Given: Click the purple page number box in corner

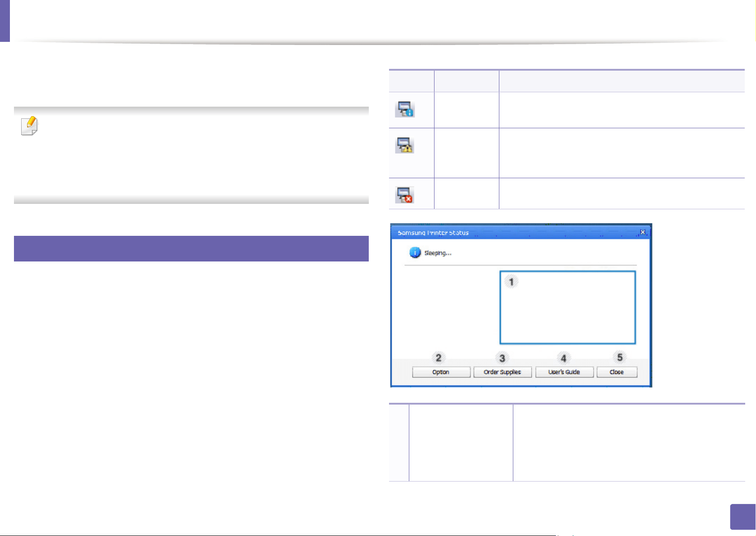Looking at the screenshot, I should [x=742, y=517].
